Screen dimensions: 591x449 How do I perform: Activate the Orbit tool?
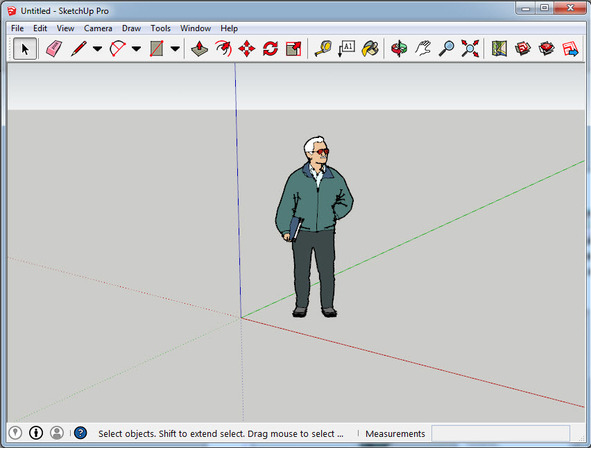click(x=399, y=49)
